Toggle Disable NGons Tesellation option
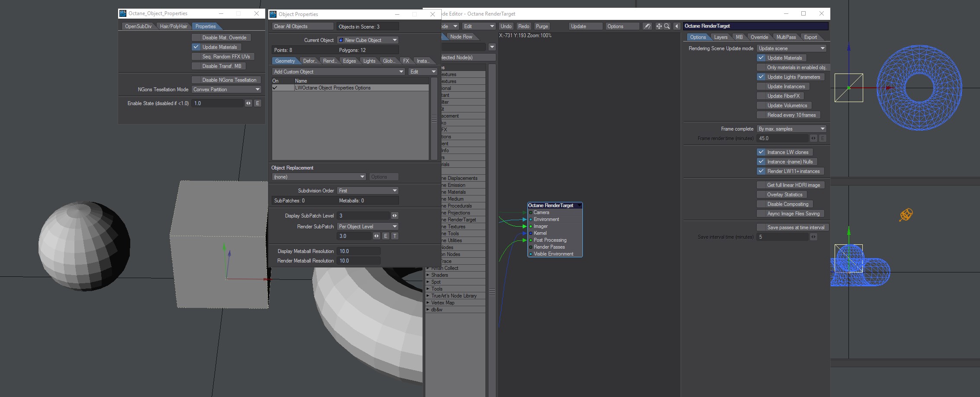Image resolution: width=980 pixels, height=397 pixels. pos(226,80)
